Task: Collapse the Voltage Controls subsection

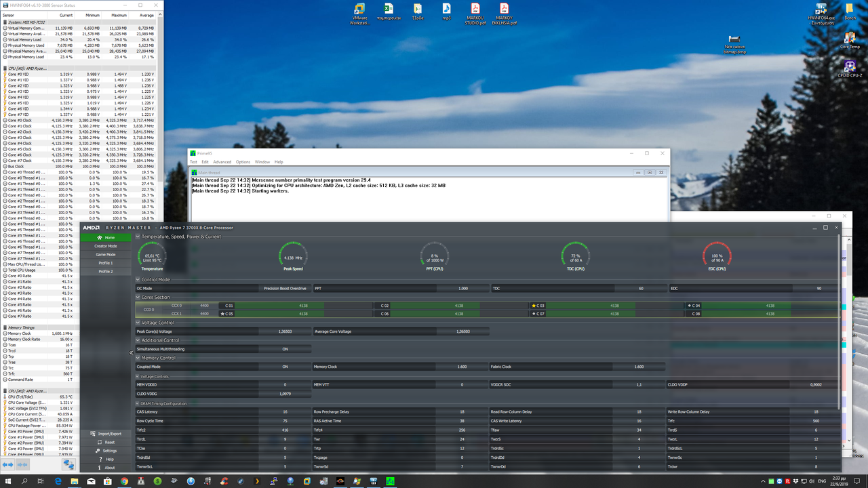Action: click(138, 376)
